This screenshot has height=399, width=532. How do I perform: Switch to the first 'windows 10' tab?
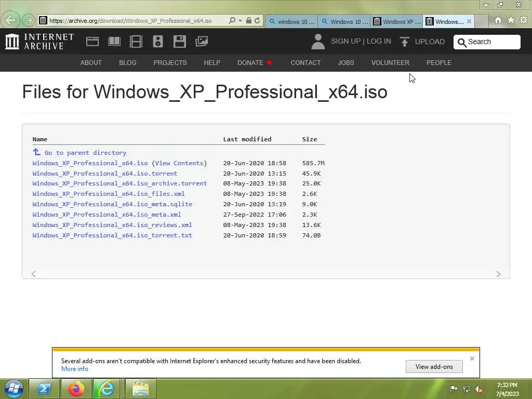coord(291,21)
